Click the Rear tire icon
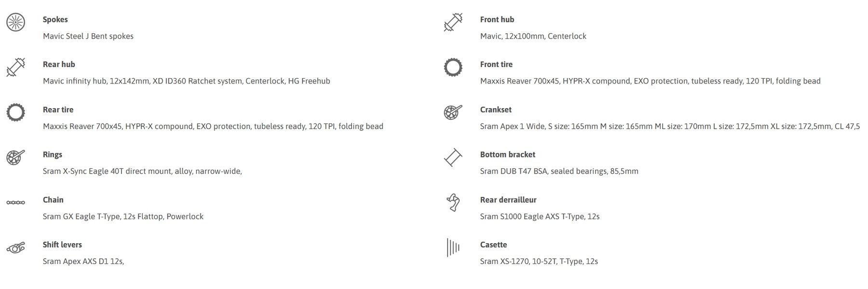This screenshot has height=289, width=868. [15, 112]
